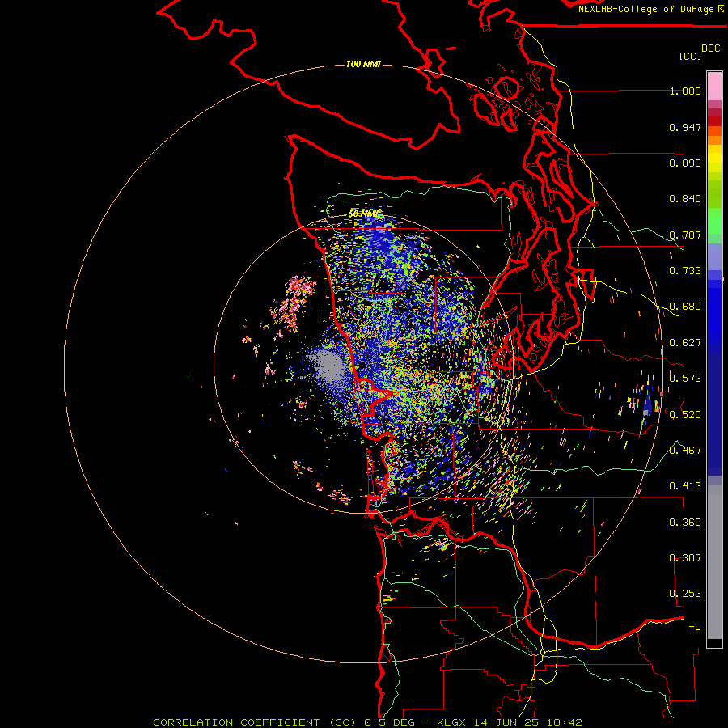Click the [CC] units label

691,56
